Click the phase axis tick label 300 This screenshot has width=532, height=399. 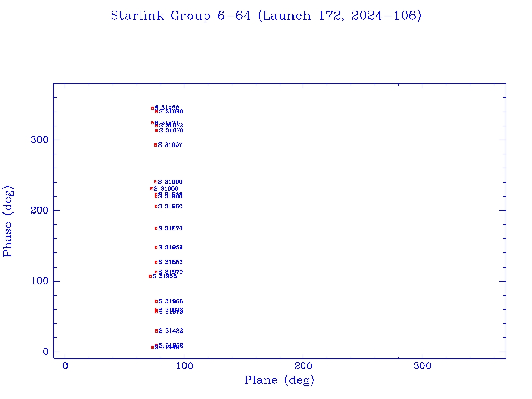[39, 140]
